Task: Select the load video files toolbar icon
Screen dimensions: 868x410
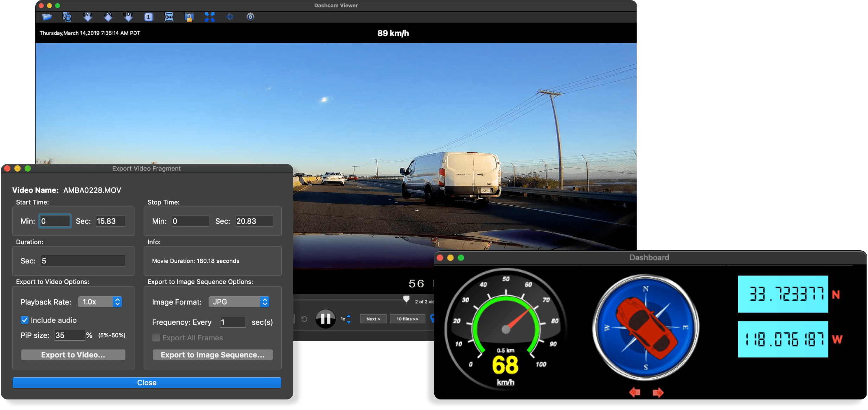Action: pos(67,17)
